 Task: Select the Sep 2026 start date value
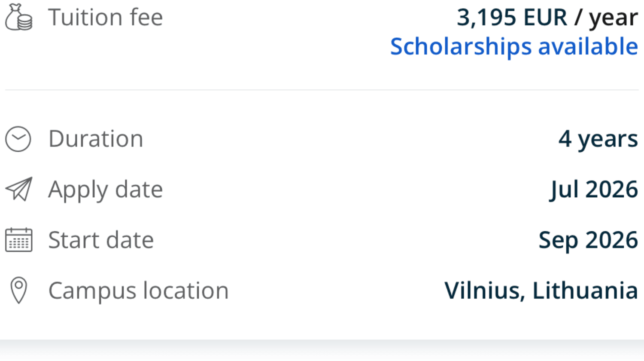(588, 240)
